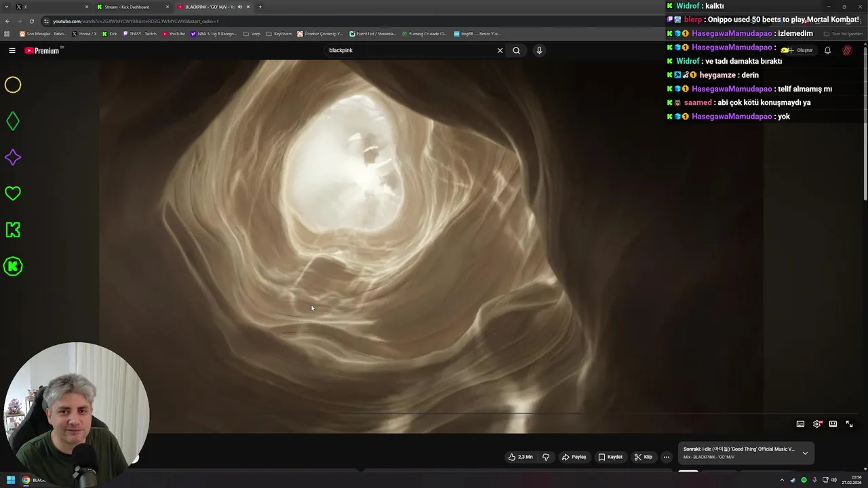Open a new browser tab

[260, 7]
